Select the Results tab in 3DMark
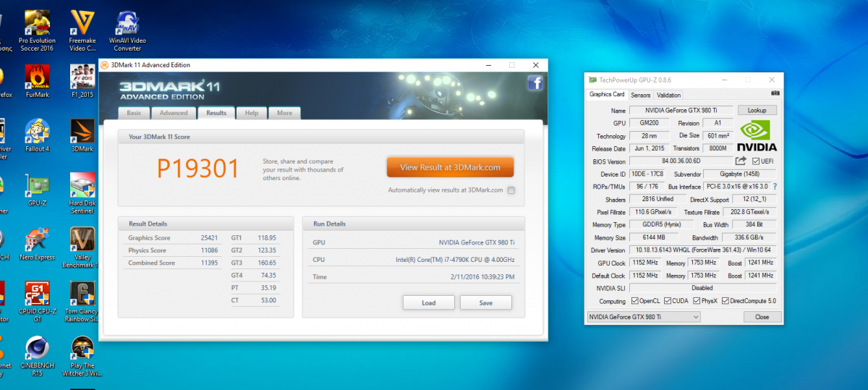The image size is (868, 390). pyautogui.click(x=216, y=113)
